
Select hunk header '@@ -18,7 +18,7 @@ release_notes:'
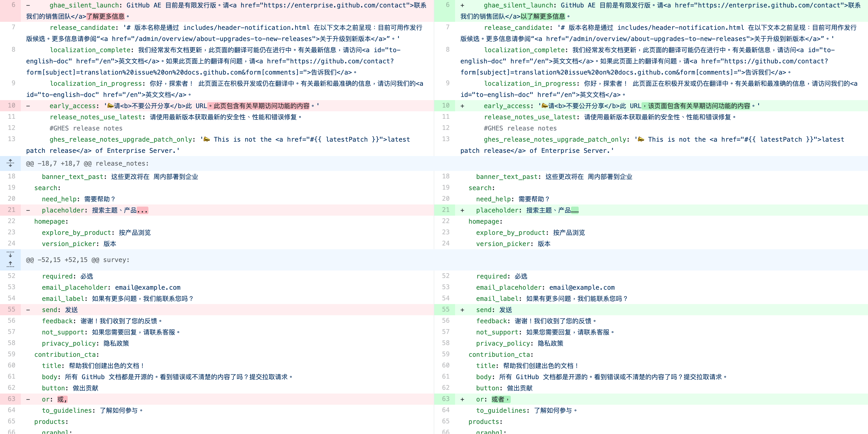click(x=87, y=164)
